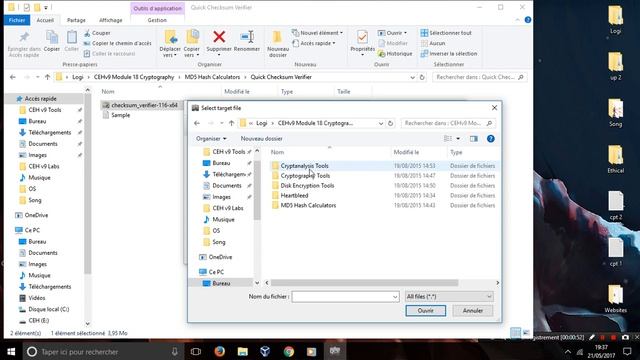Select Disk Encryption Tools folder
The image size is (640, 360).
(x=307, y=186)
